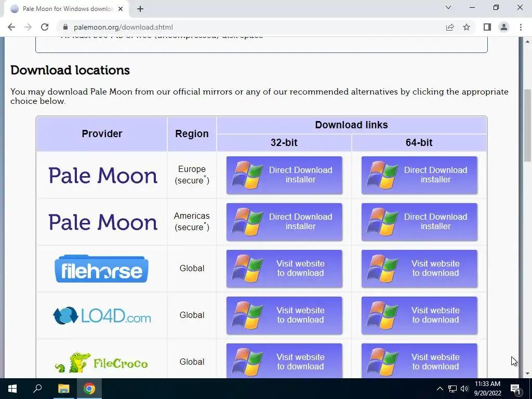Click the Americas (secure*) region cell
532x399 pixels.
point(192,221)
